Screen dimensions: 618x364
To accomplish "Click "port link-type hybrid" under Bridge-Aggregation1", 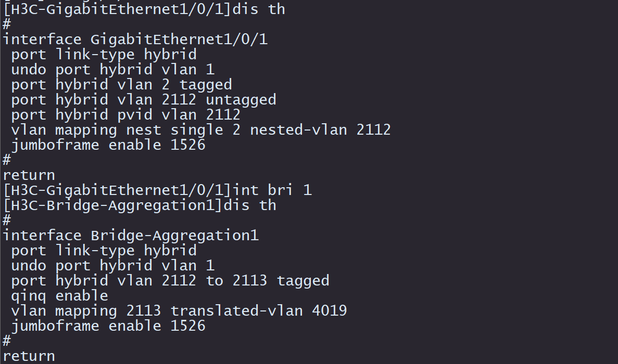I will tap(104, 251).
